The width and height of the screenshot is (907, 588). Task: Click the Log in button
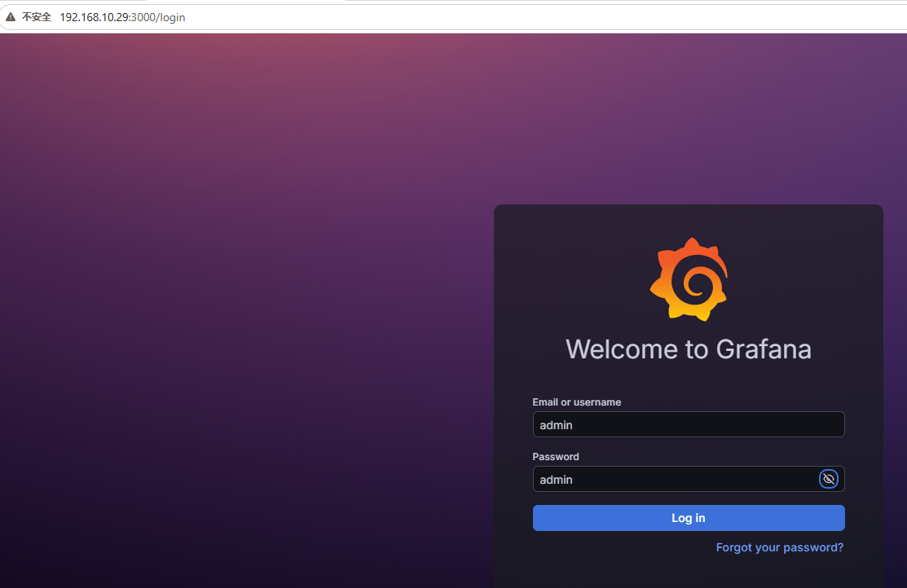[x=689, y=518]
